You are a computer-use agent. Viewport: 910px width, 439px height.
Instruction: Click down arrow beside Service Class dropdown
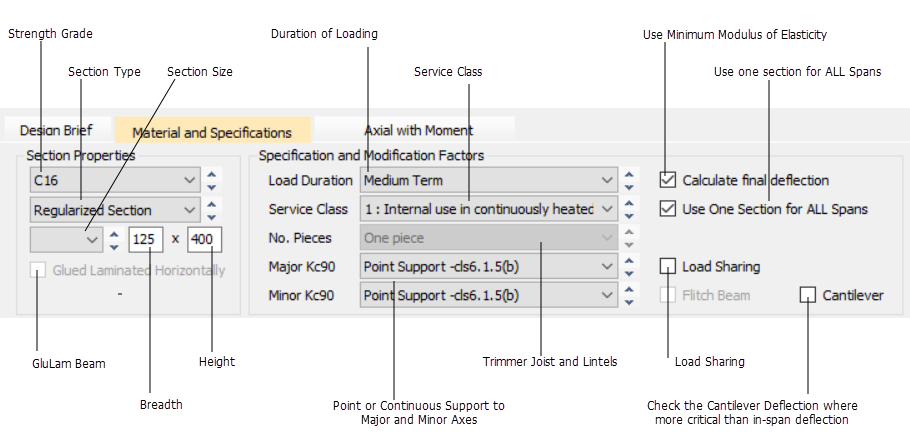coord(628,215)
